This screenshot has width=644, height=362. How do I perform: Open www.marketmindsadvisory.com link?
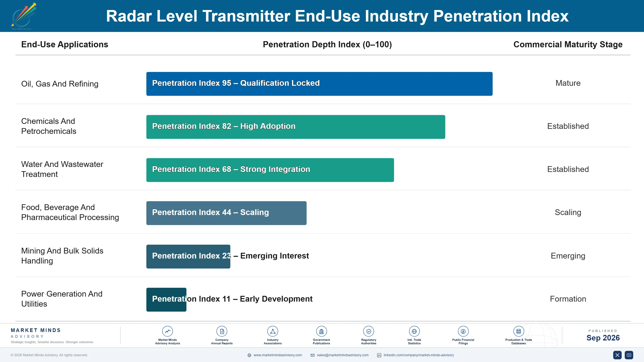pyautogui.click(x=278, y=355)
